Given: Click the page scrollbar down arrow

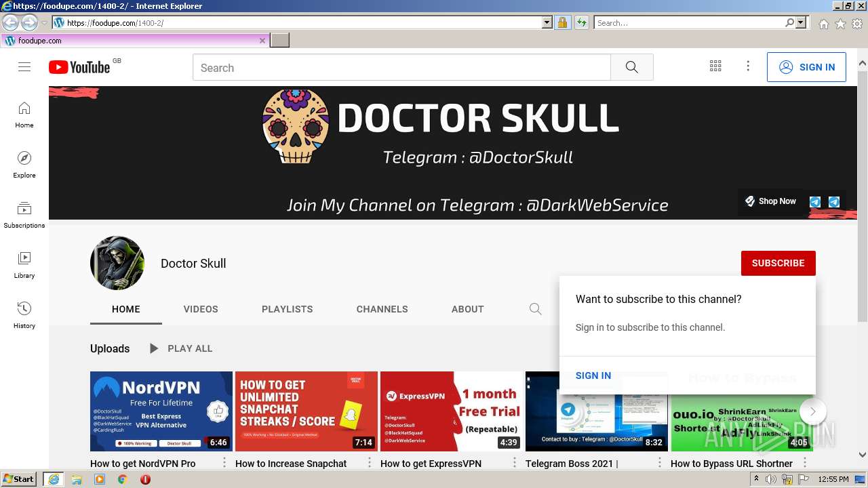Looking at the screenshot, I should point(863,455).
